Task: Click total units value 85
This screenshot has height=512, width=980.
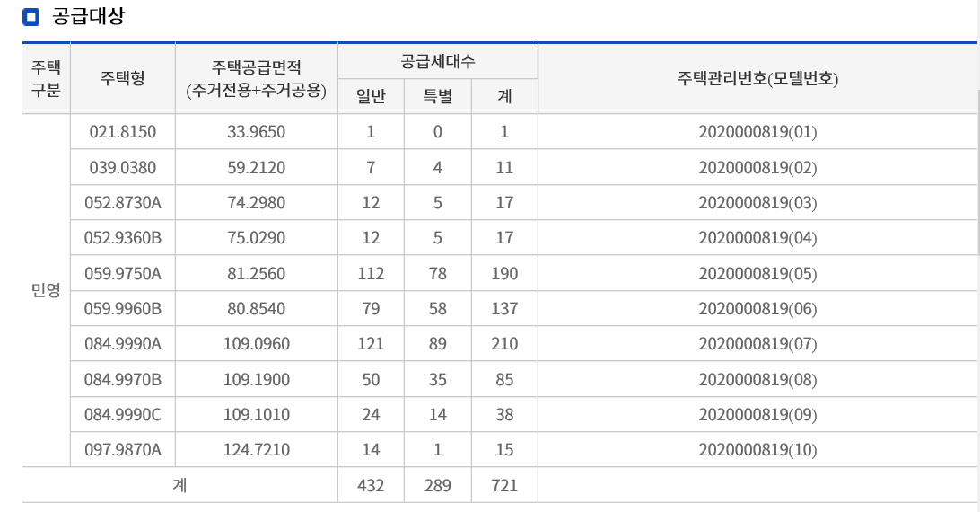Action: point(504,379)
